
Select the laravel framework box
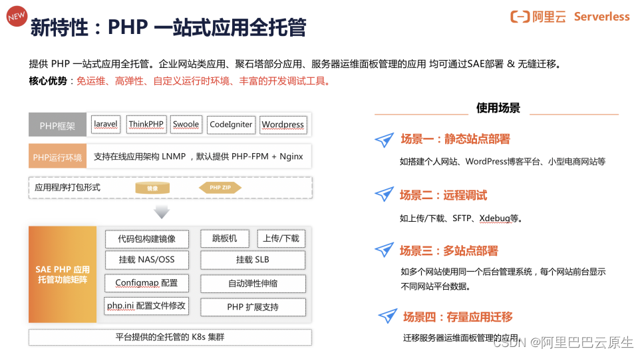click(x=106, y=125)
